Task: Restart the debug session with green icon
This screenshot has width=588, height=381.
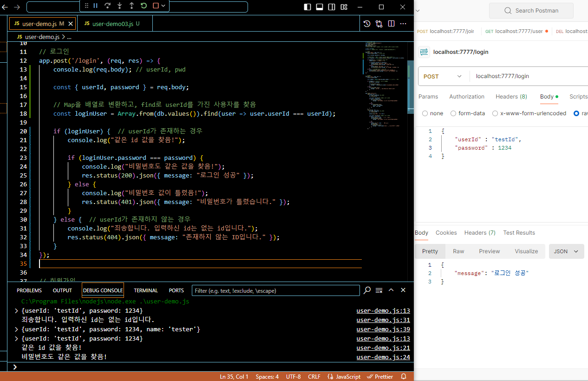Action: pyautogui.click(x=144, y=6)
